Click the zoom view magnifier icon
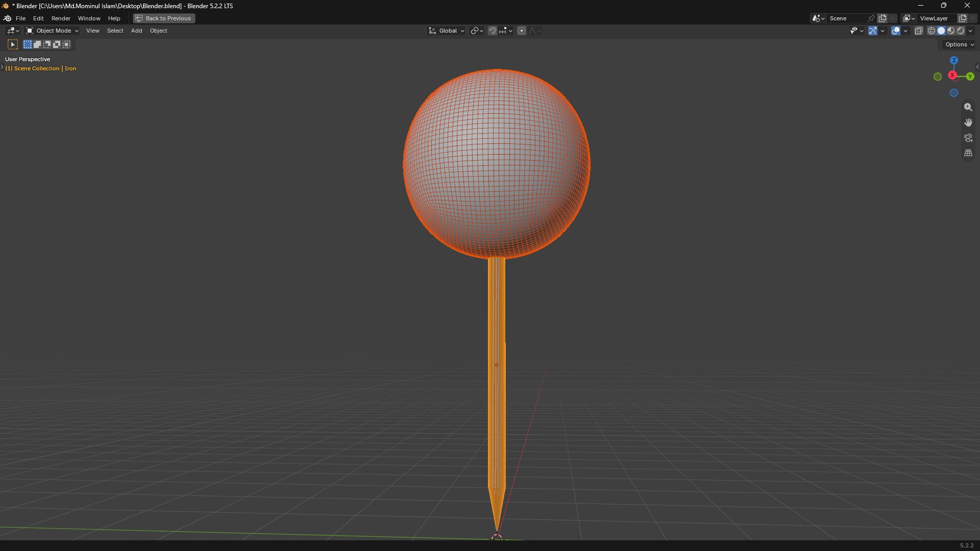The image size is (980, 551). tap(968, 107)
